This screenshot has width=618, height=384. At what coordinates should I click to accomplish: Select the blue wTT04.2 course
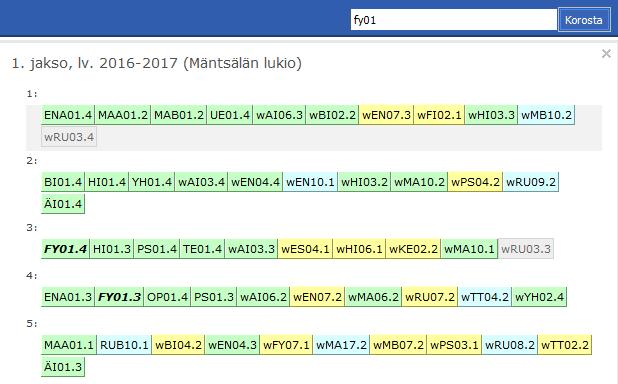pos(485,296)
